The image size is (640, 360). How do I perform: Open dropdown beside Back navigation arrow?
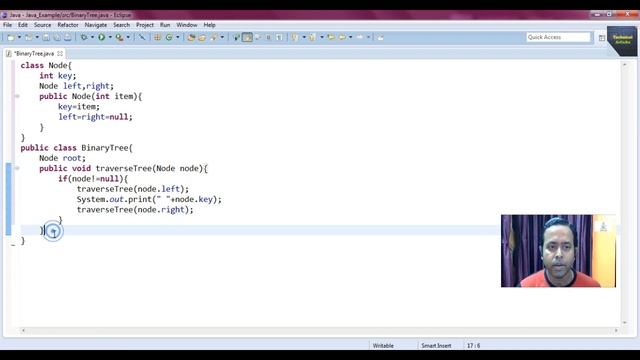pos(351,37)
